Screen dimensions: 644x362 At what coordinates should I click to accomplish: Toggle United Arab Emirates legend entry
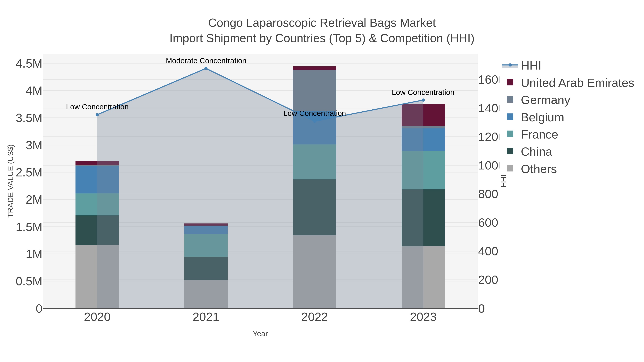[570, 83]
